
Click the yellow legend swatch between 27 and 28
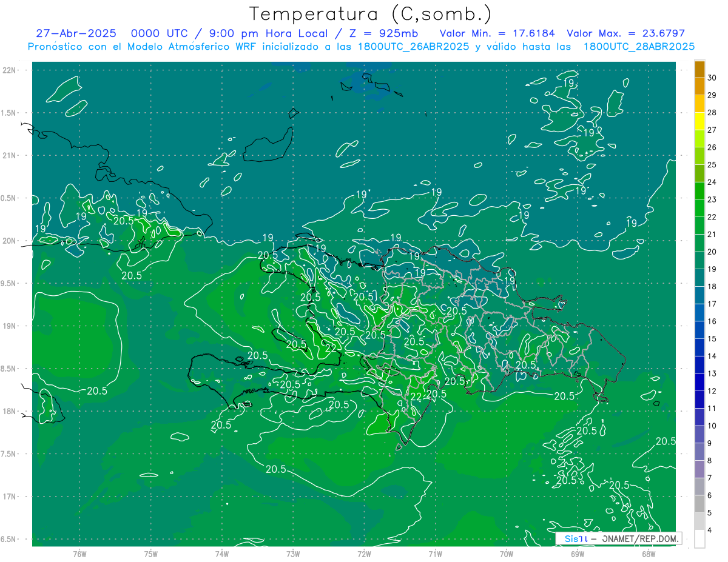click(x=699, y=121)
